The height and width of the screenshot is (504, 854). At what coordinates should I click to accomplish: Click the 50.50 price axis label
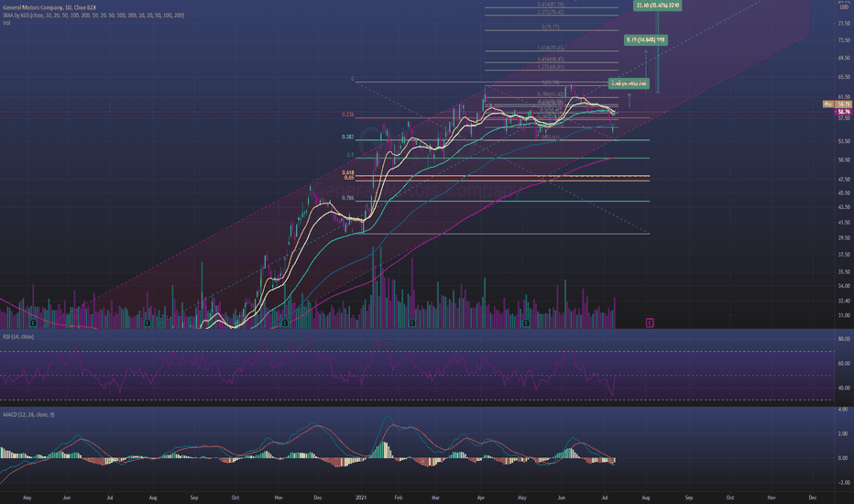tap(844, 160)
